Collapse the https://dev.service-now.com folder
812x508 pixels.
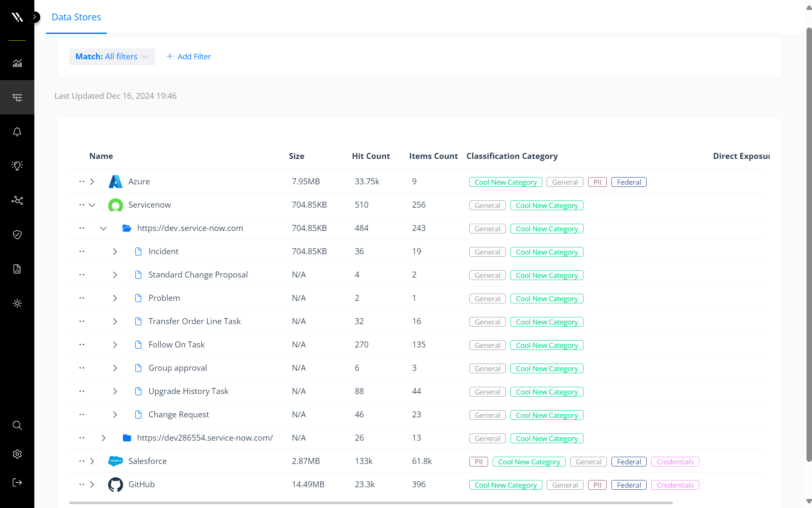[103, 228]
